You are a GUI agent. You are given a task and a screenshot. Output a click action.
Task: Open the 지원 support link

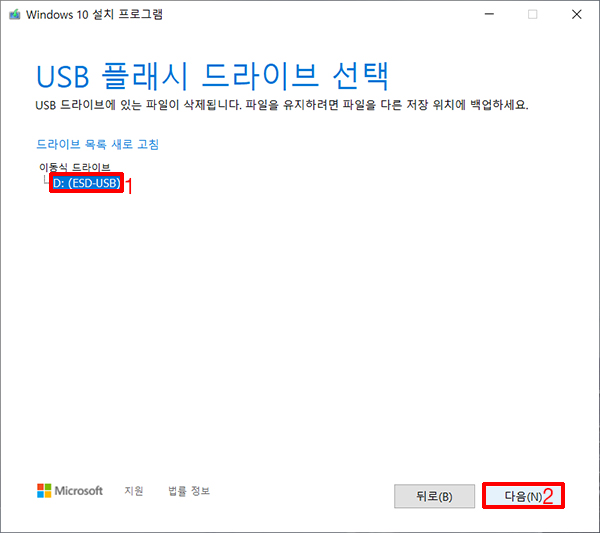134,491
